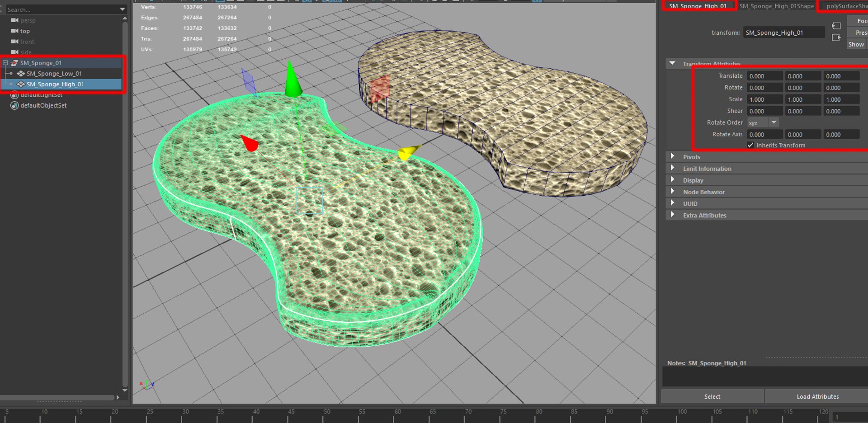Click the outliner Search field
The width and height of the screenshot is (868, 423).
click(61, 9)
